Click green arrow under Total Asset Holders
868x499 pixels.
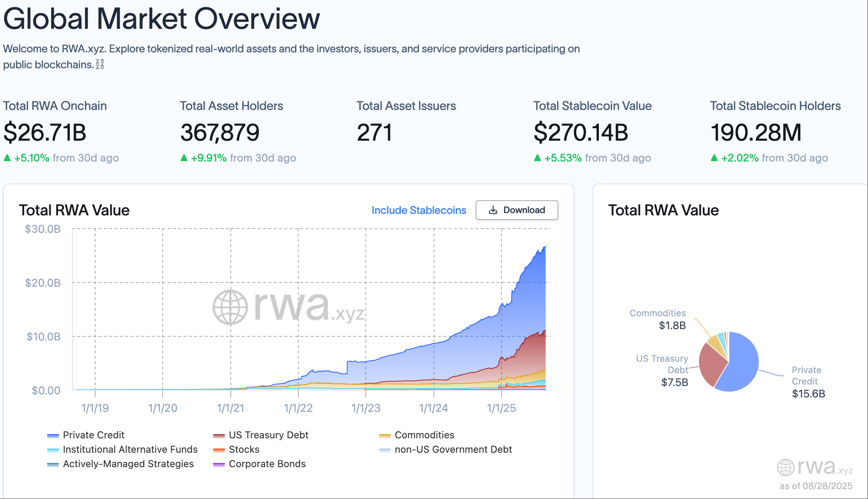[184, 158]
